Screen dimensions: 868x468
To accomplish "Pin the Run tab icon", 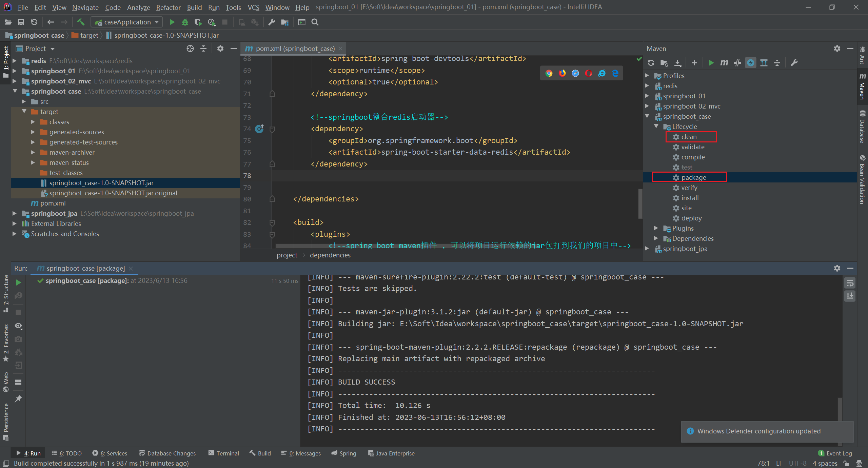I will coord(19,399).
